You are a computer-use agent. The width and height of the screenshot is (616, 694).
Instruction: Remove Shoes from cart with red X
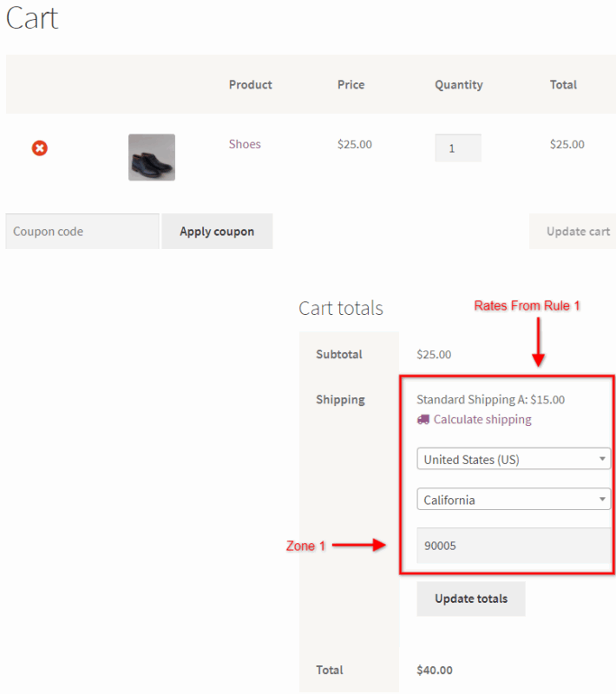(40, 148)
